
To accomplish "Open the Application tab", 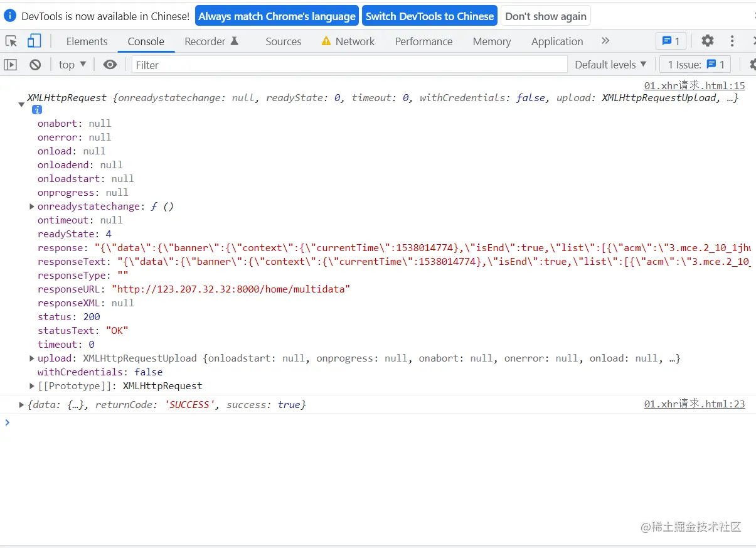I will click(557, 41).
